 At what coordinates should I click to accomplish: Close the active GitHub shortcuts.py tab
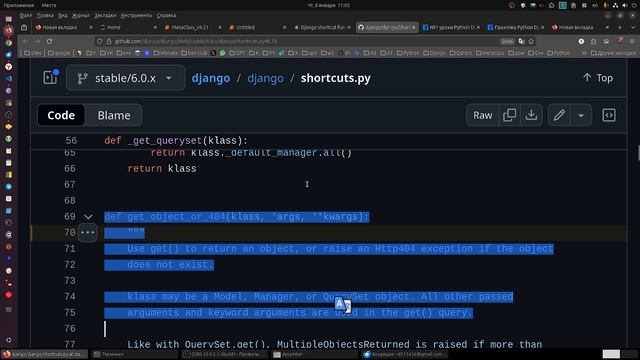(413, 27)
